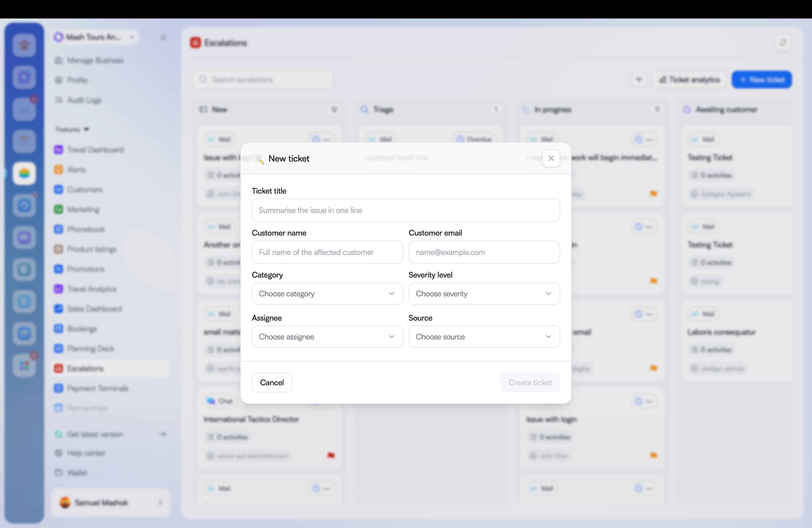
Task: Close the New ticket dialog
Action: coord(551,158)
